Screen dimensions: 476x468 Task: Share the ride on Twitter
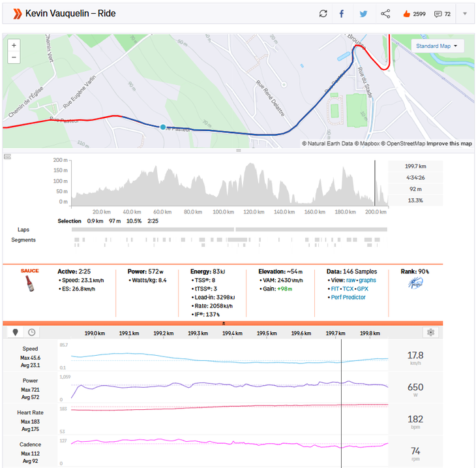(364, 14)
